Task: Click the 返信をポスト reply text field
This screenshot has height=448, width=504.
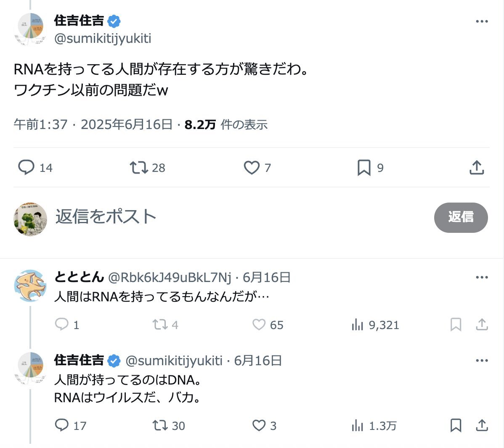Action: 105,217
